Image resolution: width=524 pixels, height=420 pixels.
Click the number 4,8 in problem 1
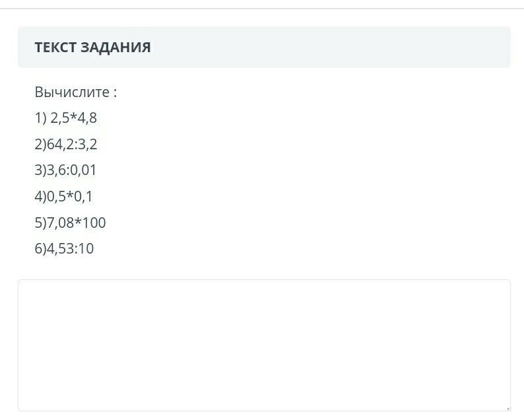pyautogui.click(x=87, y=118)
